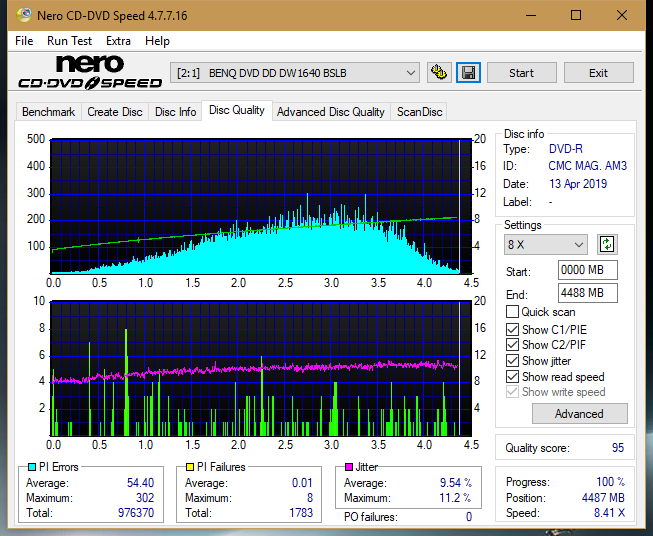The height and width of the screenshot is (536, 653).
Task: Click the Speed 8.41 X value
Action: click(610, 513)
